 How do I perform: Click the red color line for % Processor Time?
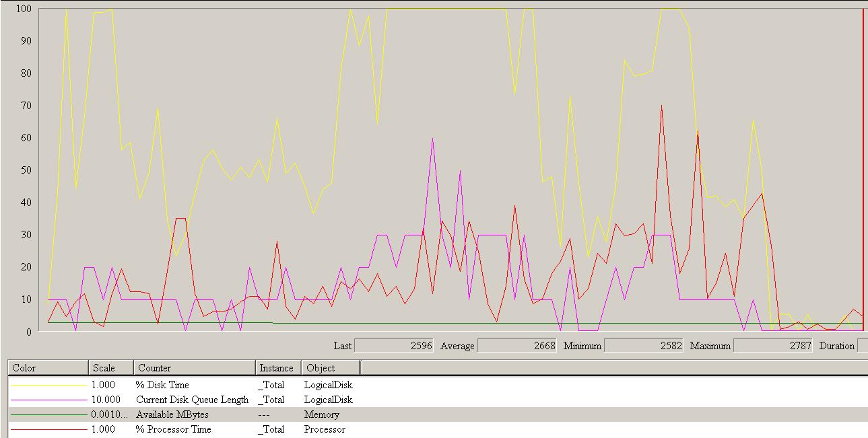(48, 430)
